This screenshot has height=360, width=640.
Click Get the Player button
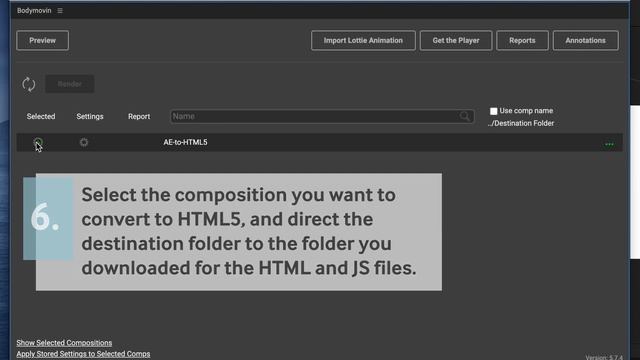coord(456,40)
